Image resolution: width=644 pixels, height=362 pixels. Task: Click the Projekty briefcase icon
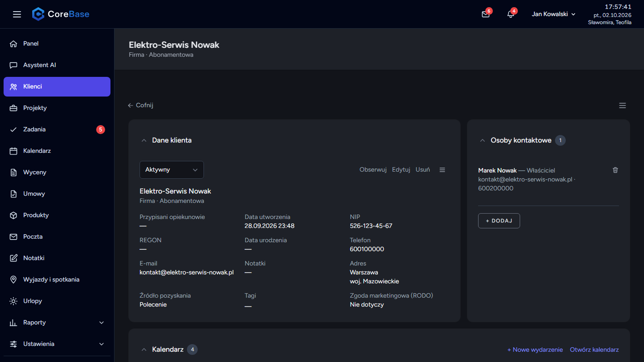(13, 108)
